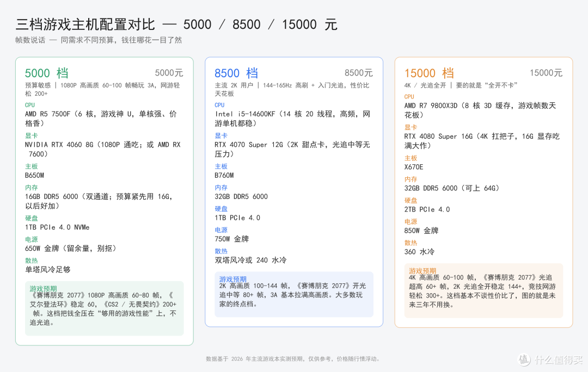The height and width of the screenshot is (372, 588).
Task: Click RTX 4080 Super 16G graphics entry
Action: point(482,141)
